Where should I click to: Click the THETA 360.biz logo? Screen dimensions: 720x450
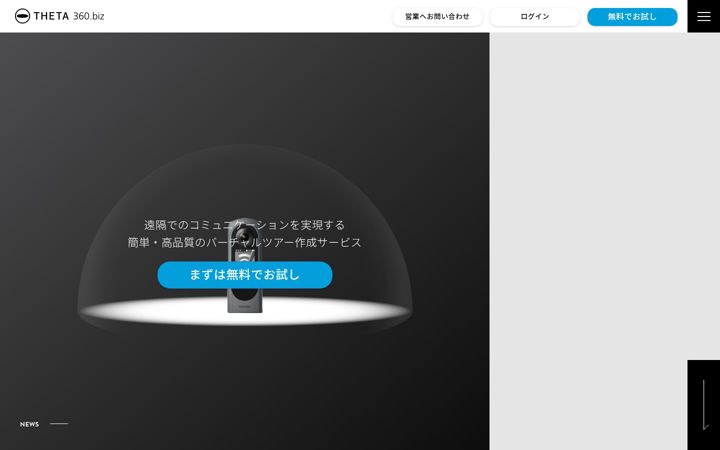pos(60,16)
